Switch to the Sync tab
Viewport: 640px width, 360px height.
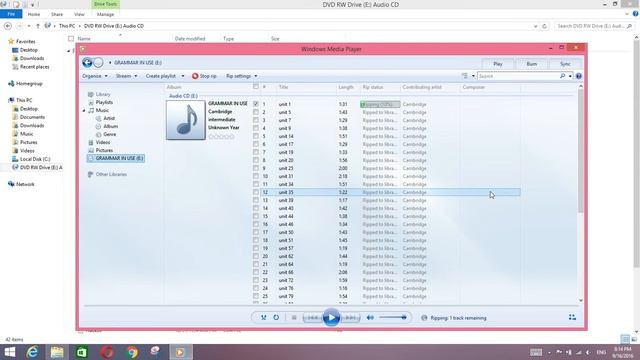click(565, 64)
